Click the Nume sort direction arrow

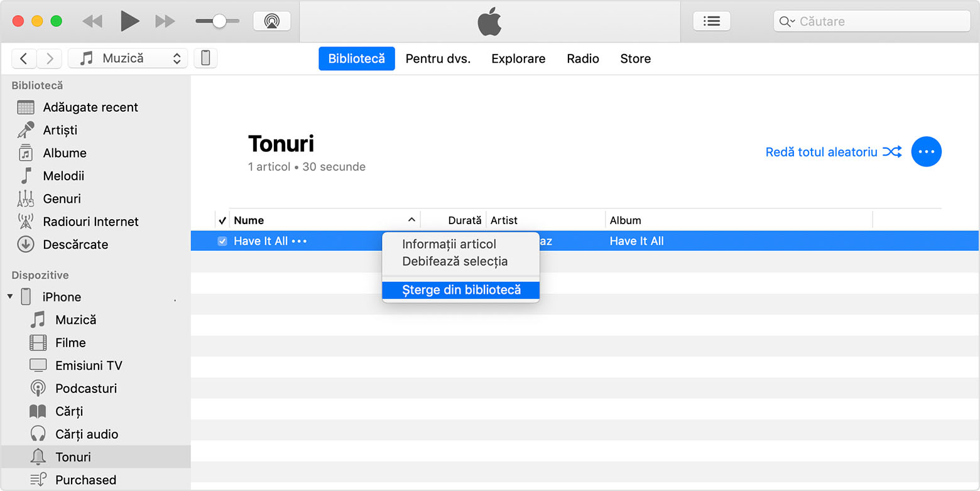412,220
